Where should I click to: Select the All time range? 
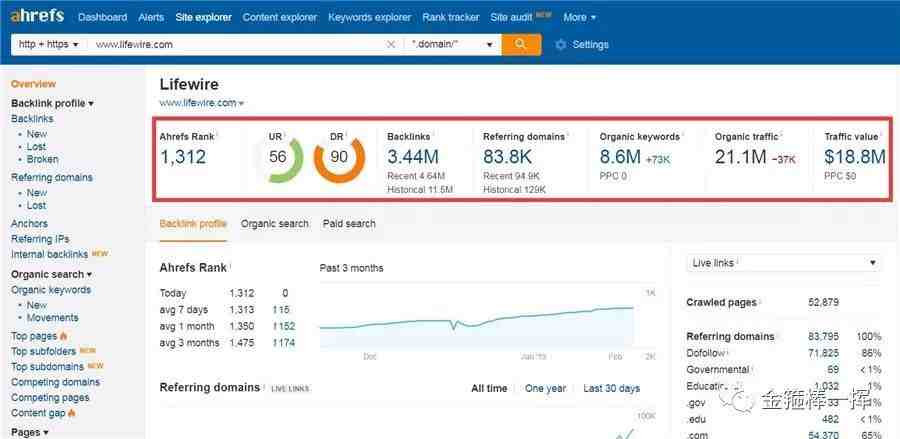[x=489, y=389]
